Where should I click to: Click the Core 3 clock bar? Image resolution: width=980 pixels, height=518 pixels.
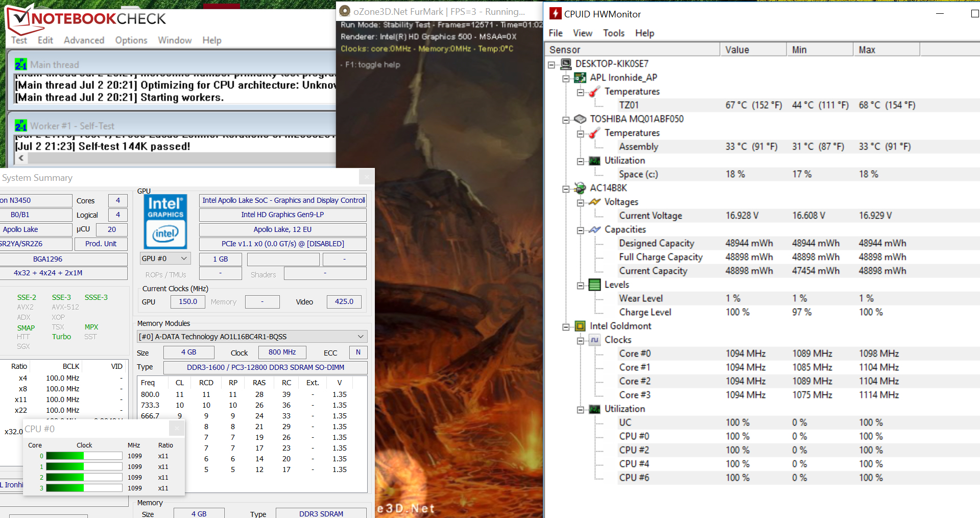[x=84, y=488]
